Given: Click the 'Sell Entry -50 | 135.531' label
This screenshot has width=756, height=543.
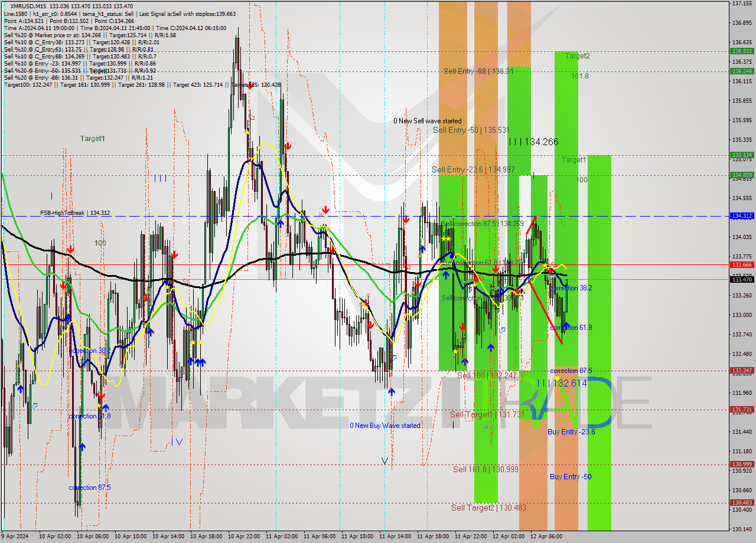Looking at the screenshot, I should [x=471, y=130].
